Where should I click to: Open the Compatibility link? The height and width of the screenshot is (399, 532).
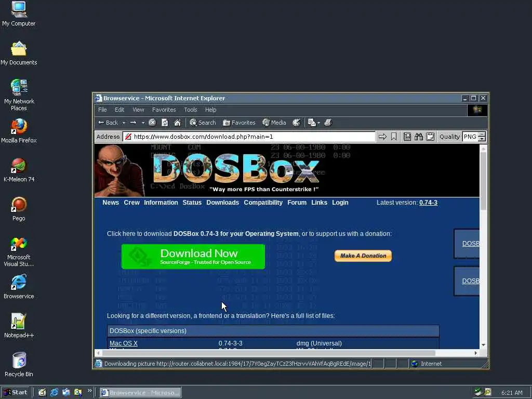point(263,203)
